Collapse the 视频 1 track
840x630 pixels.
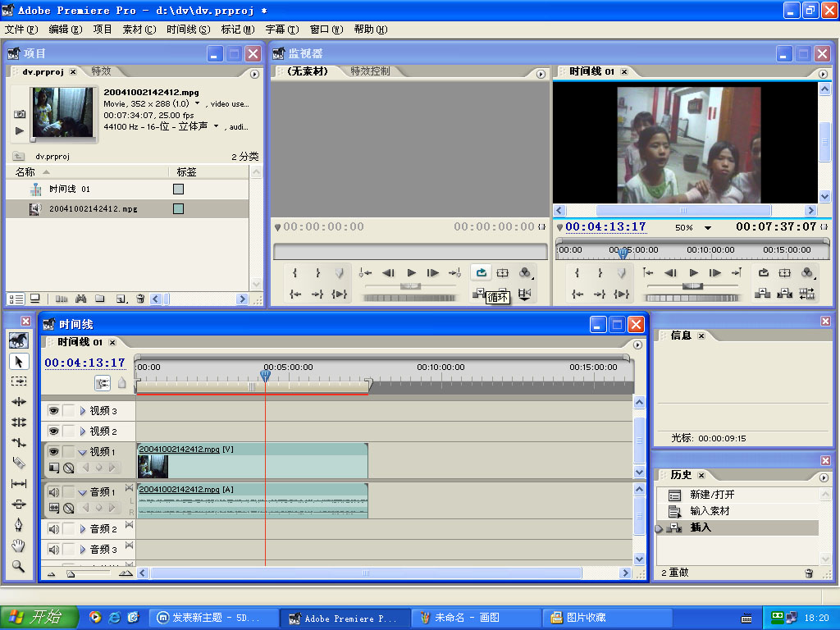[83, 452]
